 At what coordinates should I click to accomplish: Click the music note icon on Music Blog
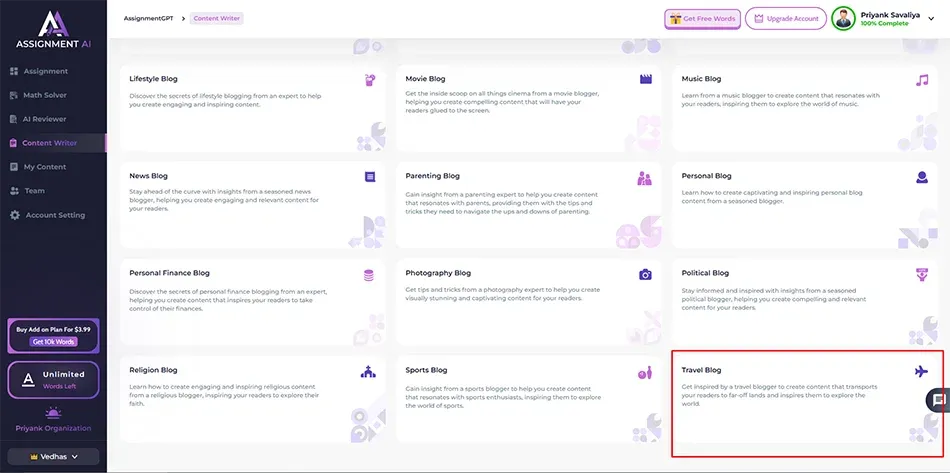point(921,80)
